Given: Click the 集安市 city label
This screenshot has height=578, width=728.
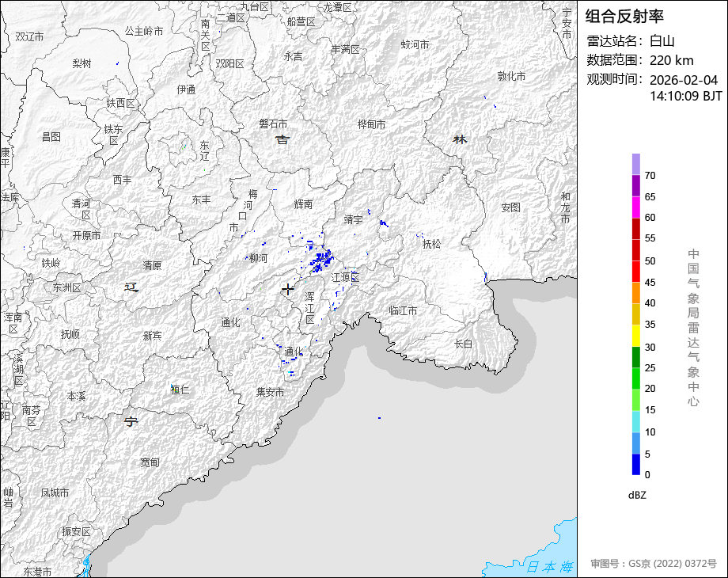Looking at the screenshot, I should tap(270, 391).
